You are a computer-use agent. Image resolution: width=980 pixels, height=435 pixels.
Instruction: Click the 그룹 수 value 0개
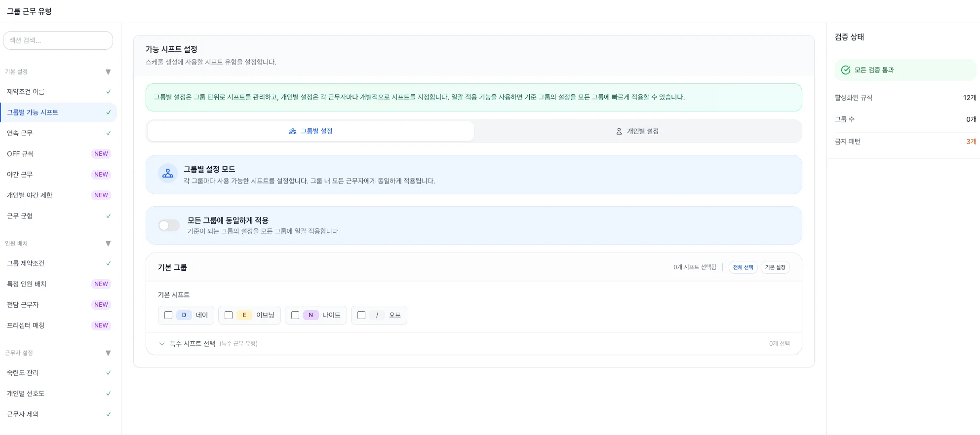[x=971, y=119]
